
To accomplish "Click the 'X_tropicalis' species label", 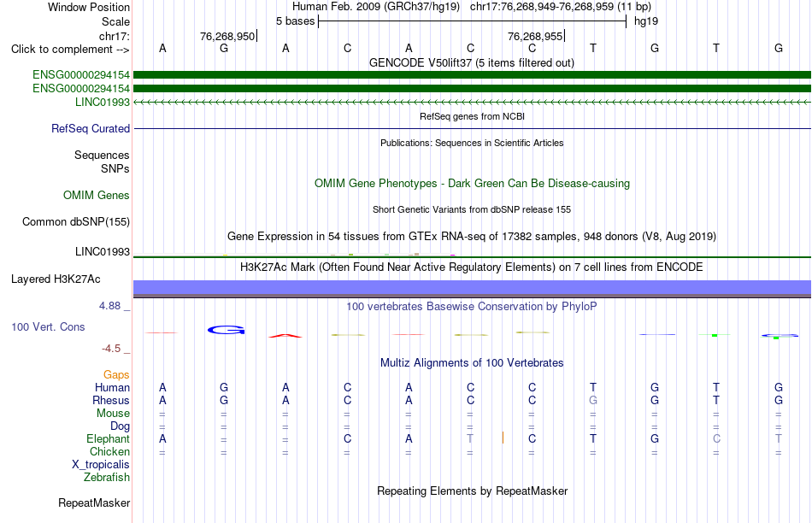I will point(101,465).
